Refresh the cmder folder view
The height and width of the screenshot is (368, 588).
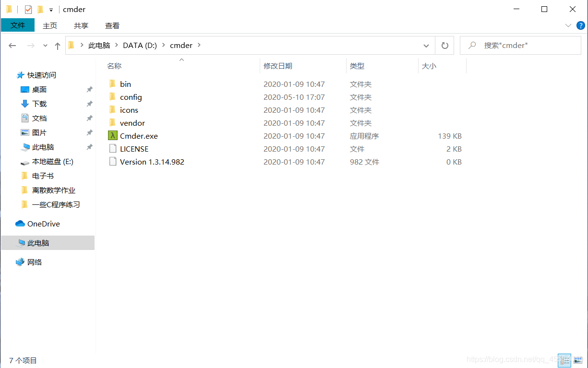445,46
